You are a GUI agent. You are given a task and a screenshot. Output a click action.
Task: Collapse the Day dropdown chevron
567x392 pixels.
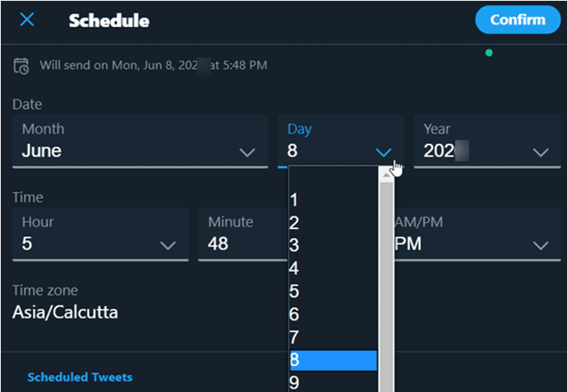(x=383, y=152)
